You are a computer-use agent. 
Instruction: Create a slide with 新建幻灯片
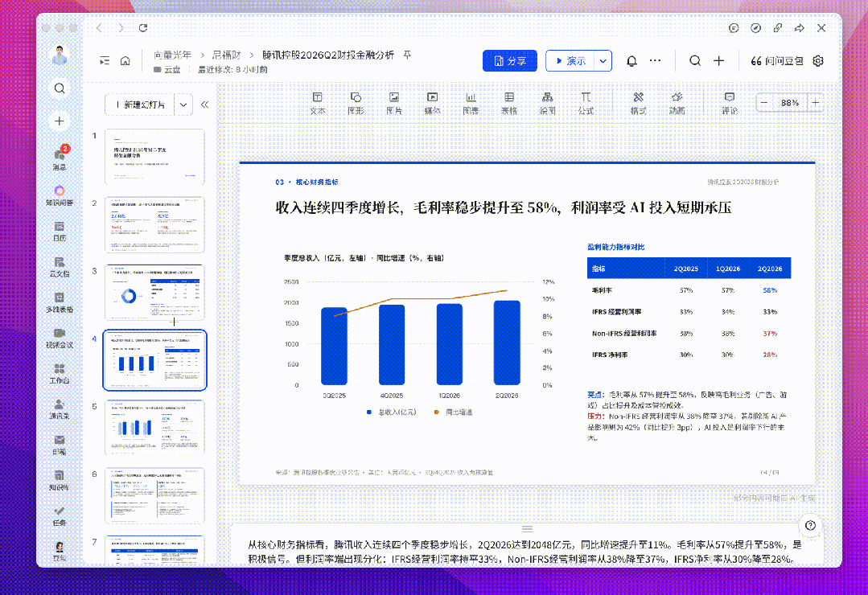pos(141,105)
